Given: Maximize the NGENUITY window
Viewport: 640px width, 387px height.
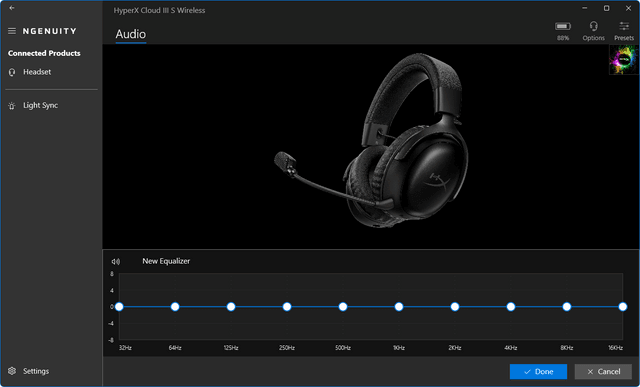Looking at the screenshot, I should point(607,8).
